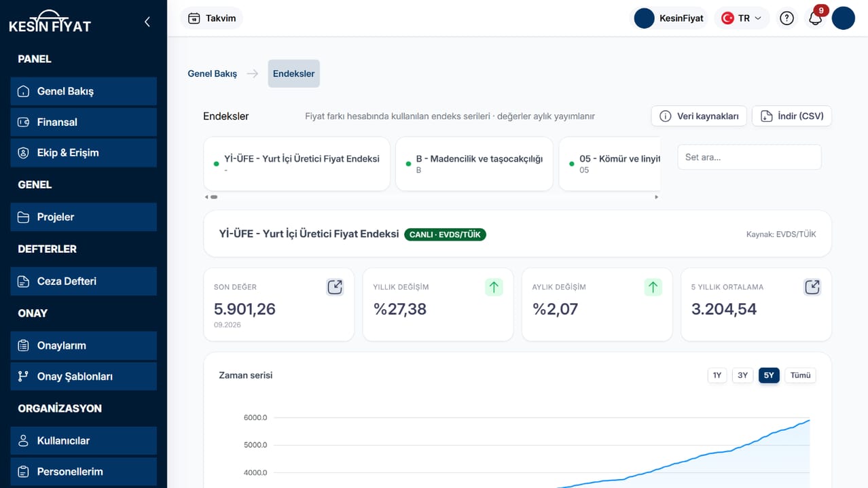Open the Takvim calendar button
The width and height of the screenshot is (868, 488).
click(x=212, y=18)
